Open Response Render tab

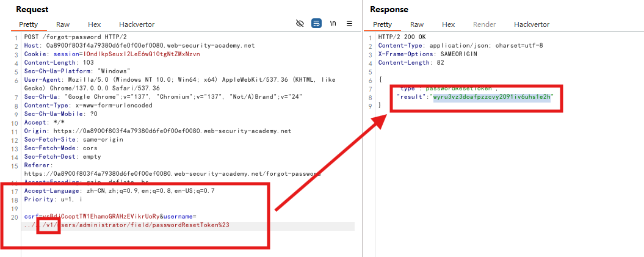(x=484, y=24)
